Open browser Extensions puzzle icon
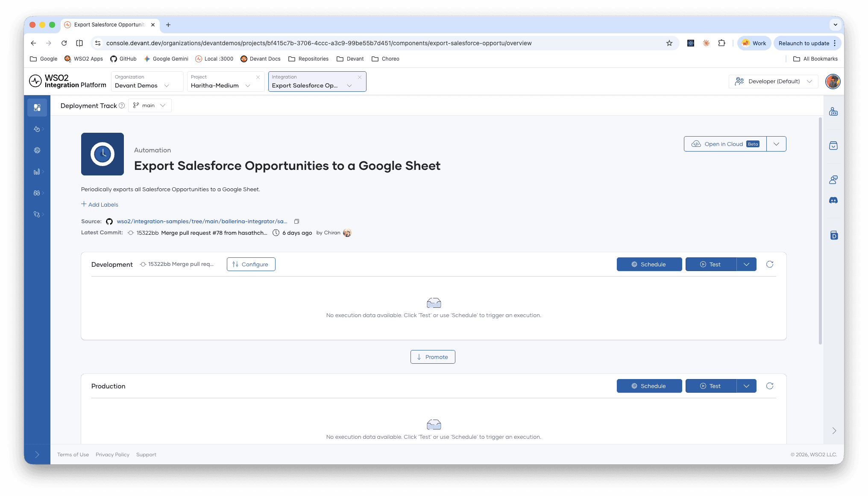 (x=721, y=43)
